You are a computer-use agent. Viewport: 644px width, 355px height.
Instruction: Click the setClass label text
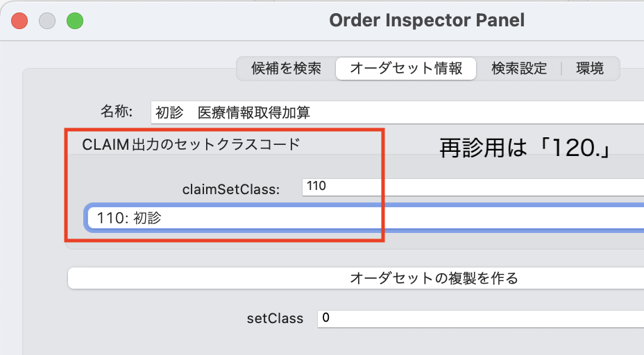[275, 318]
